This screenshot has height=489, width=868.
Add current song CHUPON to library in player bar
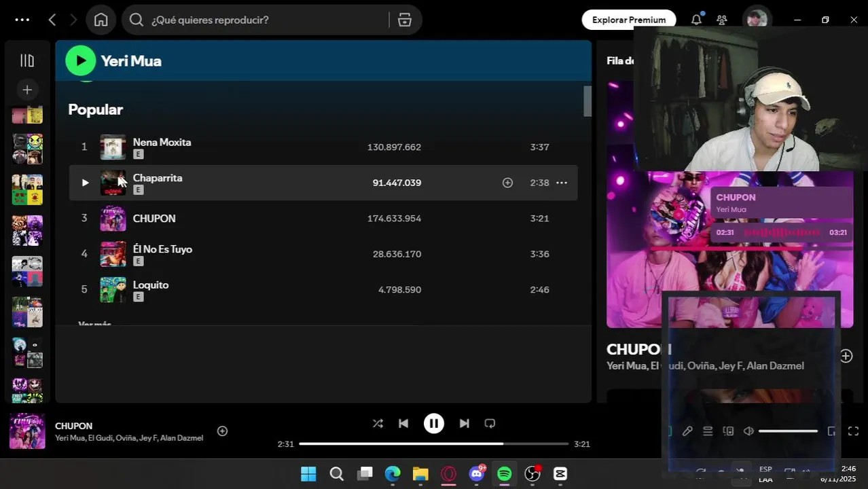[222, 431]
